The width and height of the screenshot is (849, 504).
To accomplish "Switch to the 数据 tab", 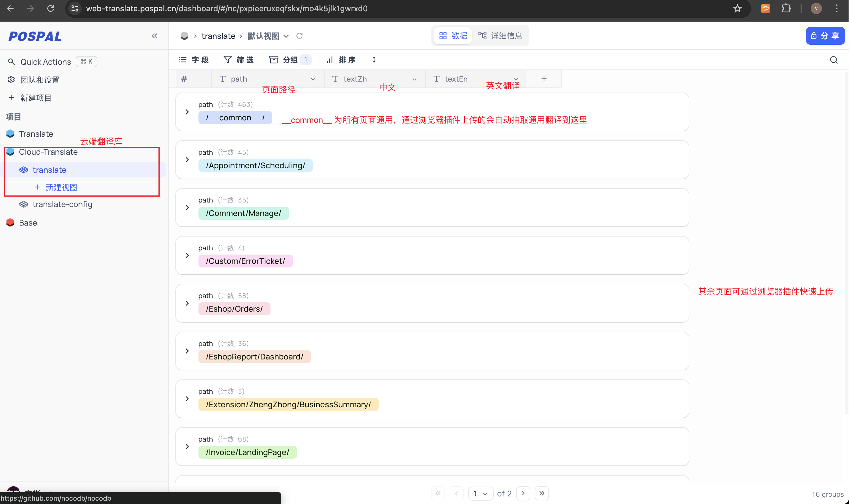I will [453, 36].
